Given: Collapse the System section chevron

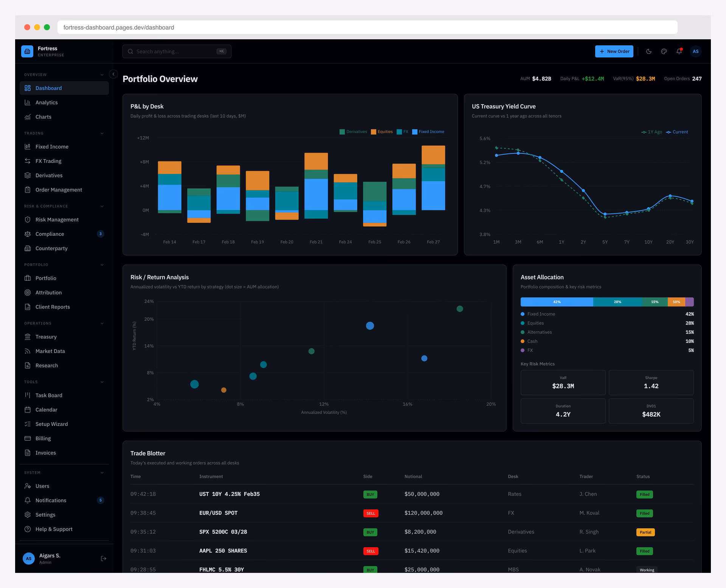Looking at the screenshot, I should tap(102, 473).
